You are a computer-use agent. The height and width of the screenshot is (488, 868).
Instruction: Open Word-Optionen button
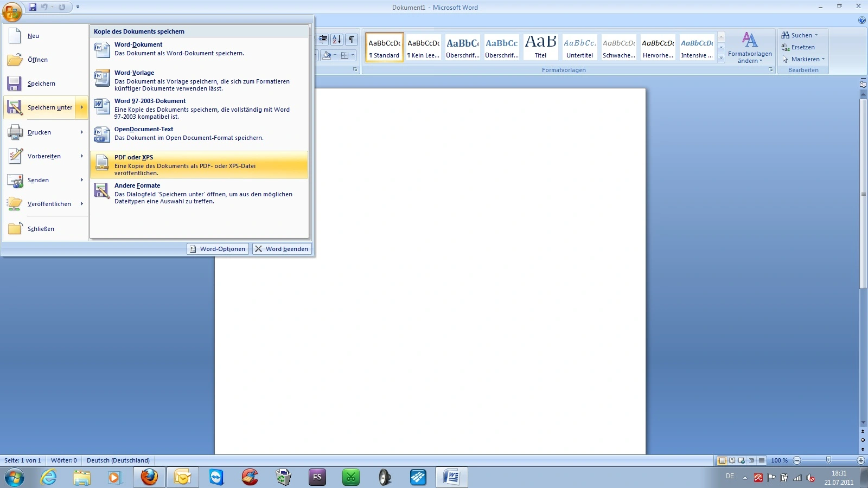[x=218, y=249]
